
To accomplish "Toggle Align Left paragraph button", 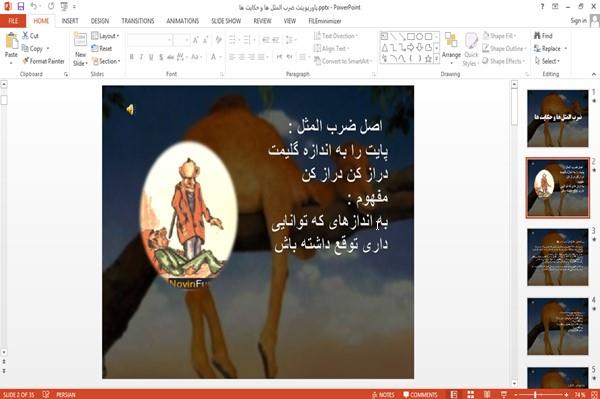I will click(232, 57).
